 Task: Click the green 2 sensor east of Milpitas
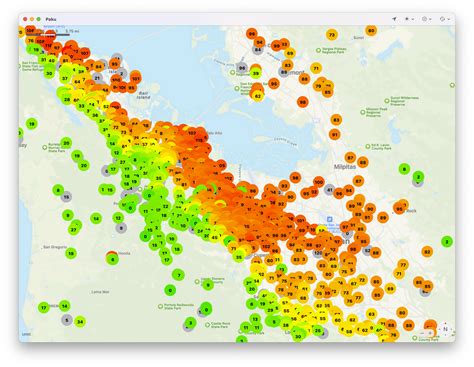(418, 176)
